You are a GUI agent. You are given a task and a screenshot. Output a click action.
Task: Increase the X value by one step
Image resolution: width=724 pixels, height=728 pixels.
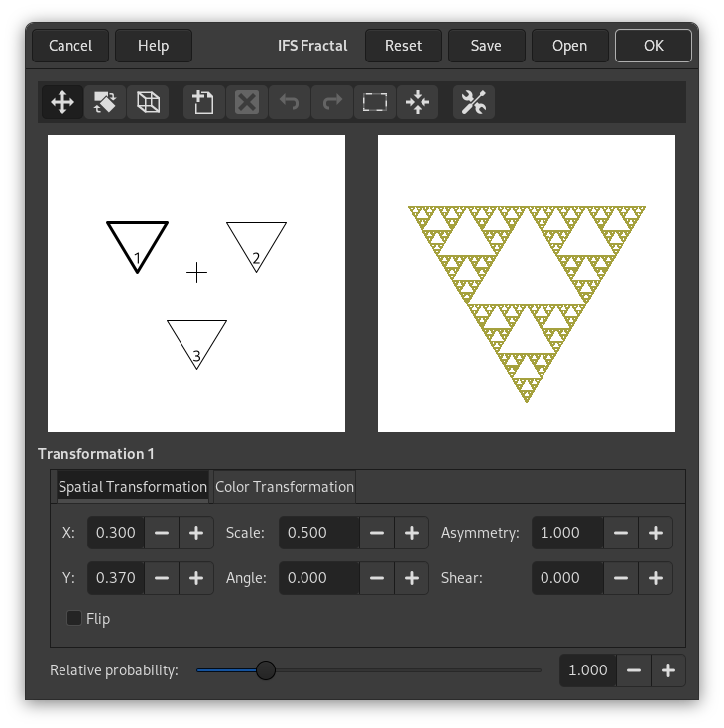coord(196,533)
